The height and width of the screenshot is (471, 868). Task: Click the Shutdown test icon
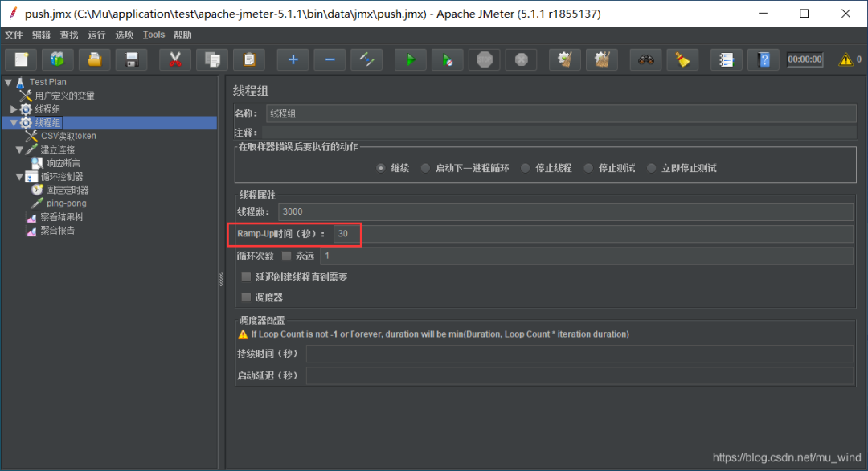[522, 59]
